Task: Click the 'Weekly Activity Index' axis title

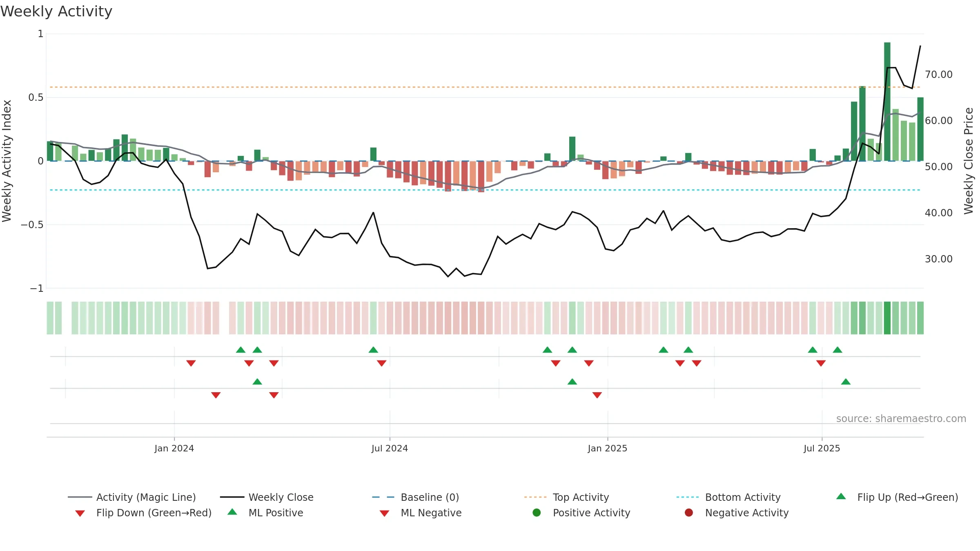Action: (x=7, y=161)
